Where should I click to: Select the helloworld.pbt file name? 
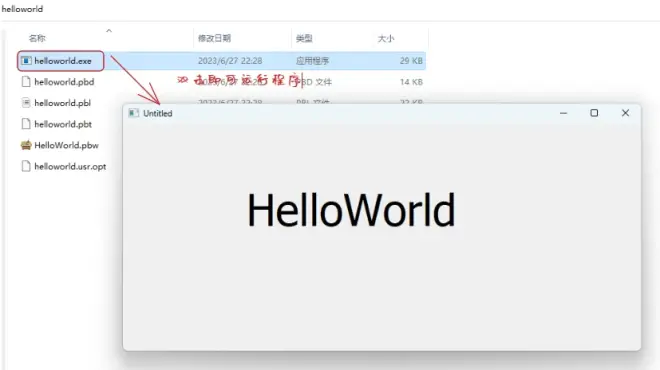(x=63, y=124)
